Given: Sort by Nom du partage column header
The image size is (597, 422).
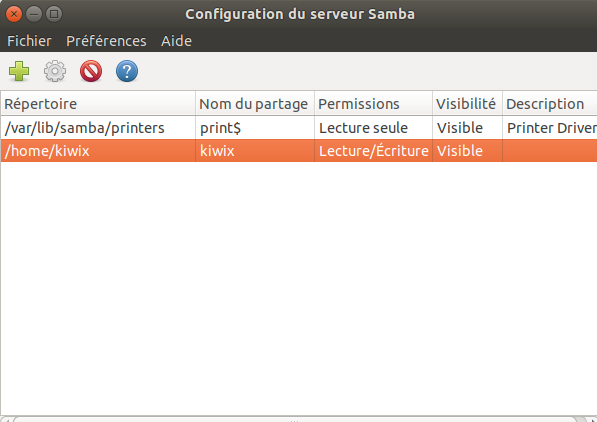Looking at the screenshot, I should point(255,104).
